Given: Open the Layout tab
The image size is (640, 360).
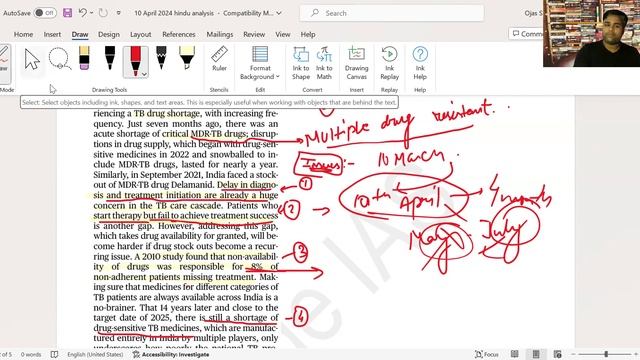Looking at the screenshot, I should [x=140, y=35].
